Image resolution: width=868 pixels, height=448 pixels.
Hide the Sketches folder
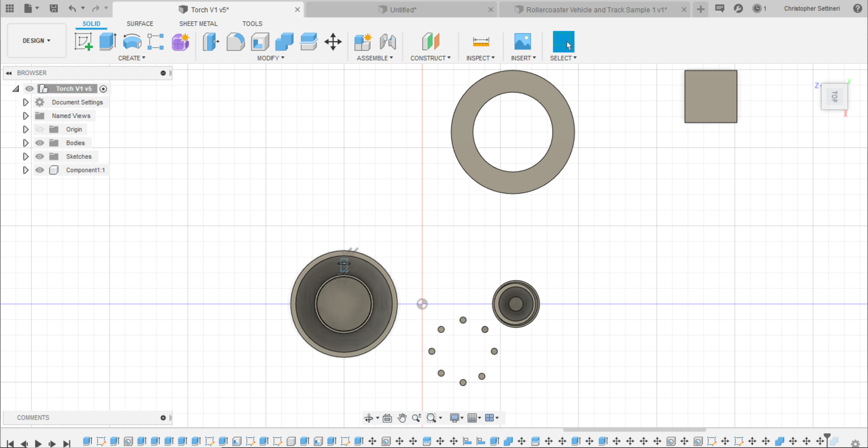pyautogui.click(x=40, y=157)
